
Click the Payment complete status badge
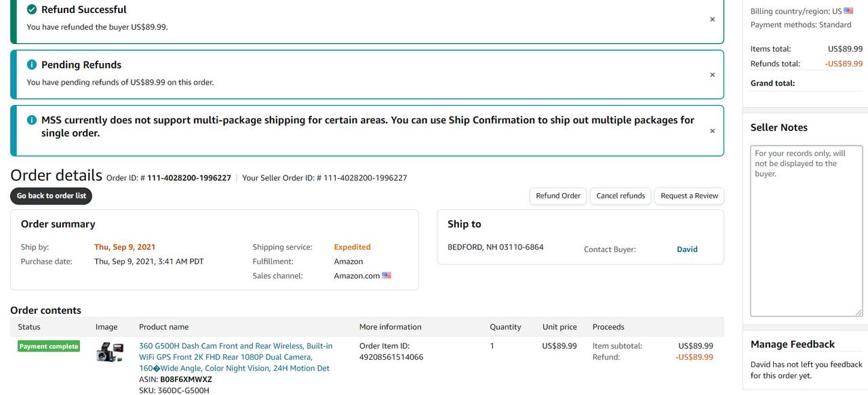coord(49,346)
